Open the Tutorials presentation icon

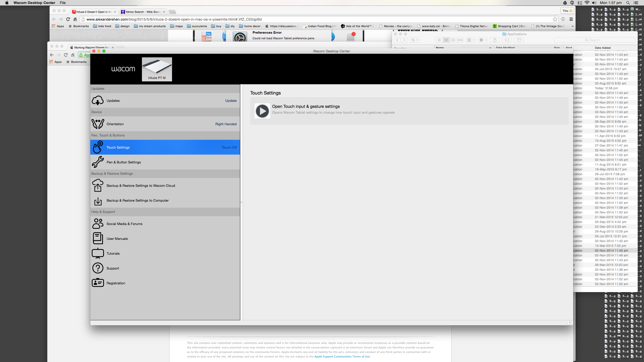coord(98,253)
